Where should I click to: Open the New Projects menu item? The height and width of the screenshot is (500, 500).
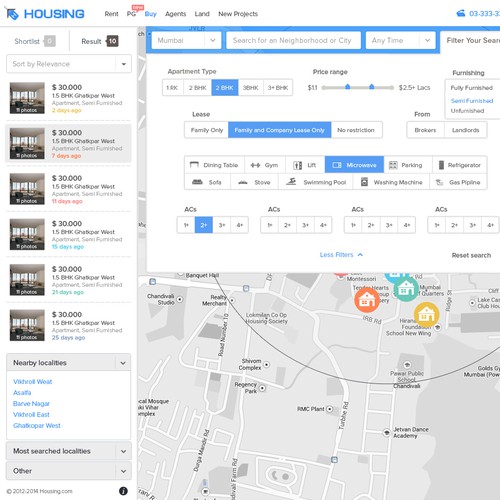point(238,14)
